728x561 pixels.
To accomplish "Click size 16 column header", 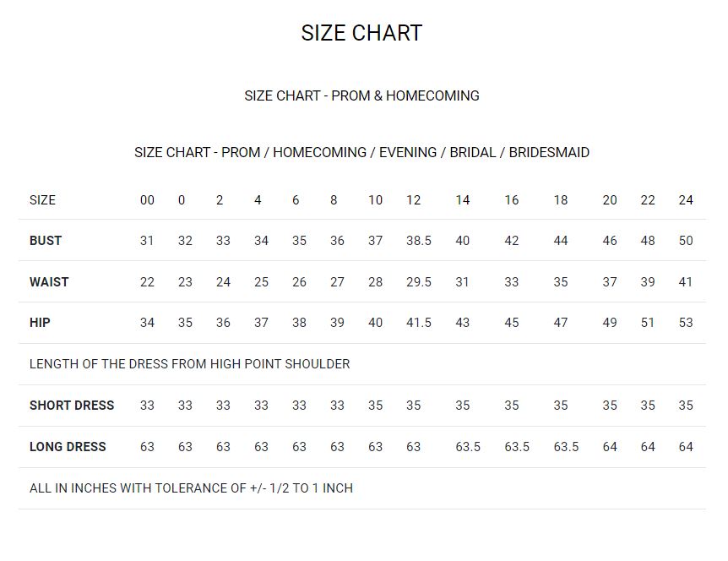I will coord(512,200).
